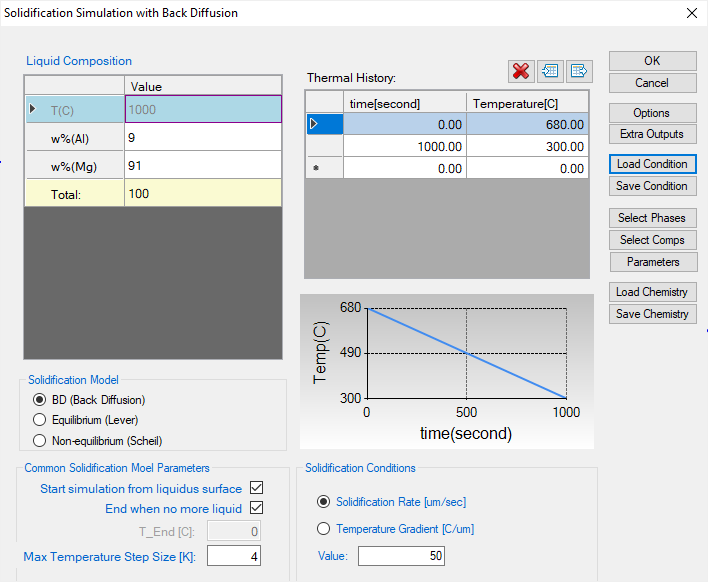Open the Options dialog
This screenshot has height=582, width=708.
click(652, 113)
